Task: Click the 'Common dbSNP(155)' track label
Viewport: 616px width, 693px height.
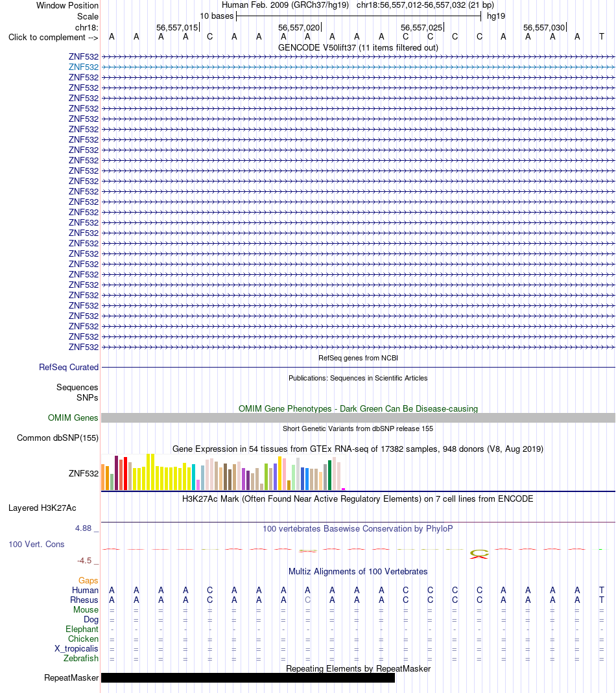Action: click(x=58, y=438)
